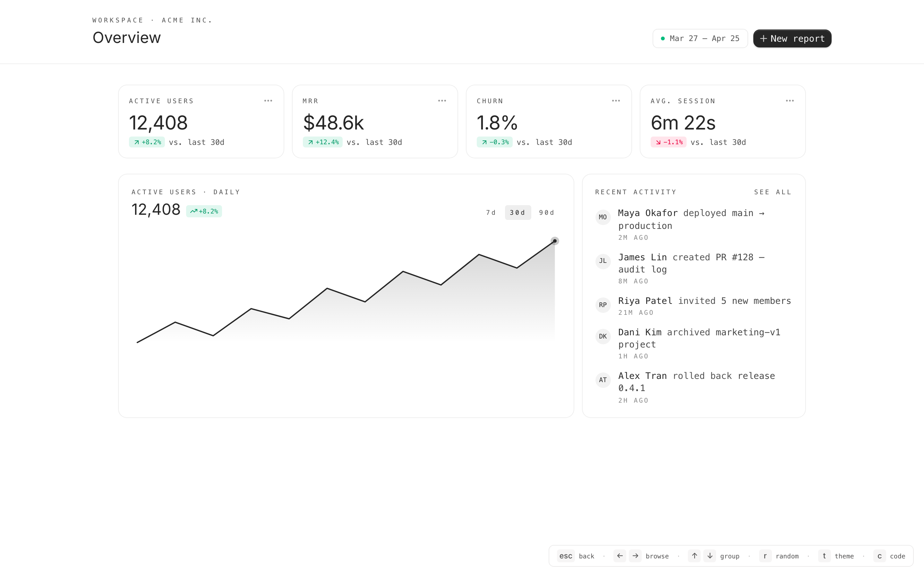Switch chart range to 7d
This screenshot has width=924, height=577.
point(491,213)
